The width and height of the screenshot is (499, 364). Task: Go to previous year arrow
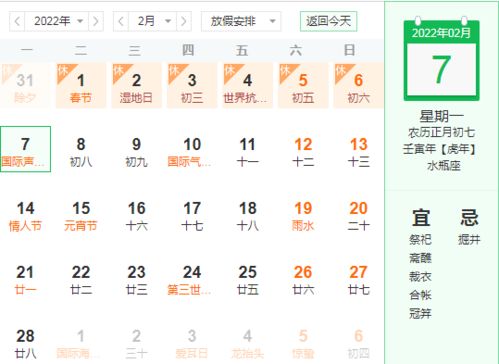[x=17, y=22]
